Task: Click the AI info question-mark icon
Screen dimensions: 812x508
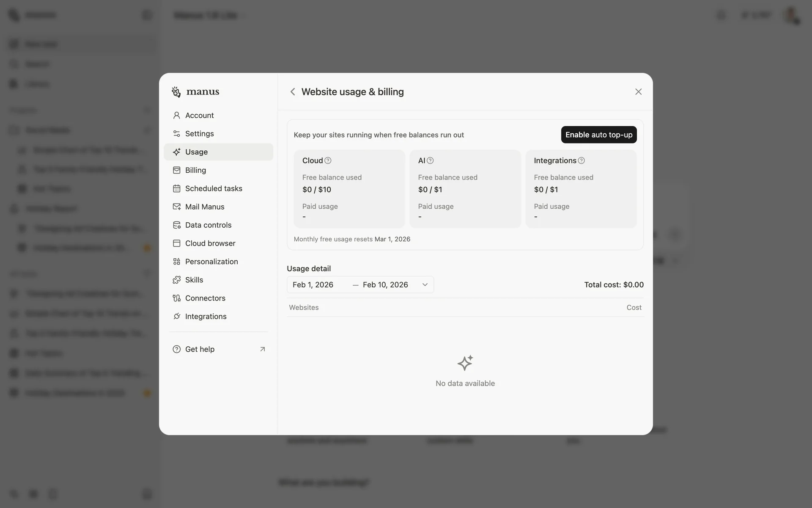Action: tap(430, 160)
